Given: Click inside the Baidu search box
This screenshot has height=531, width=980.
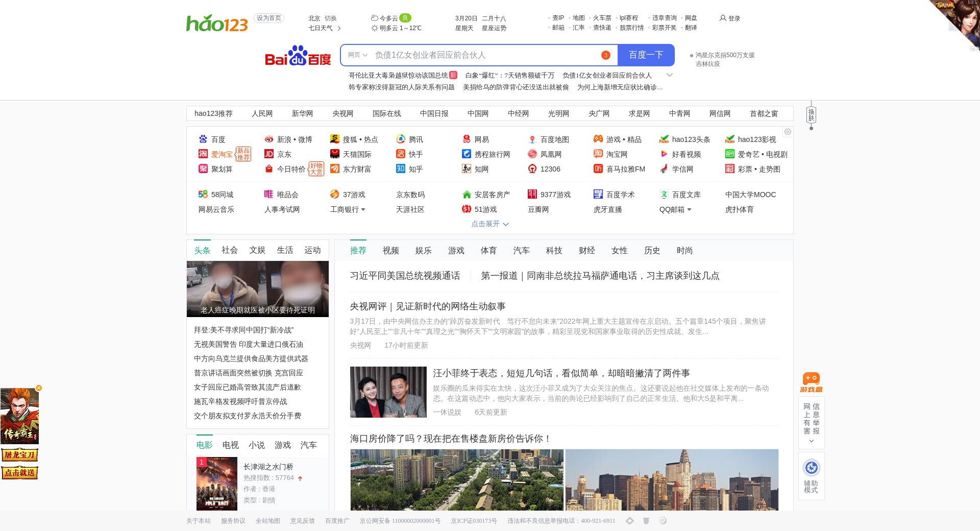Looking at the screenshot, I should 485,55.
